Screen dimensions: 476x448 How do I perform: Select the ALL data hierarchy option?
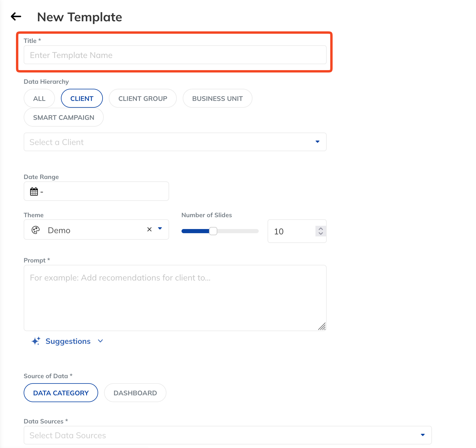(39, 98)
